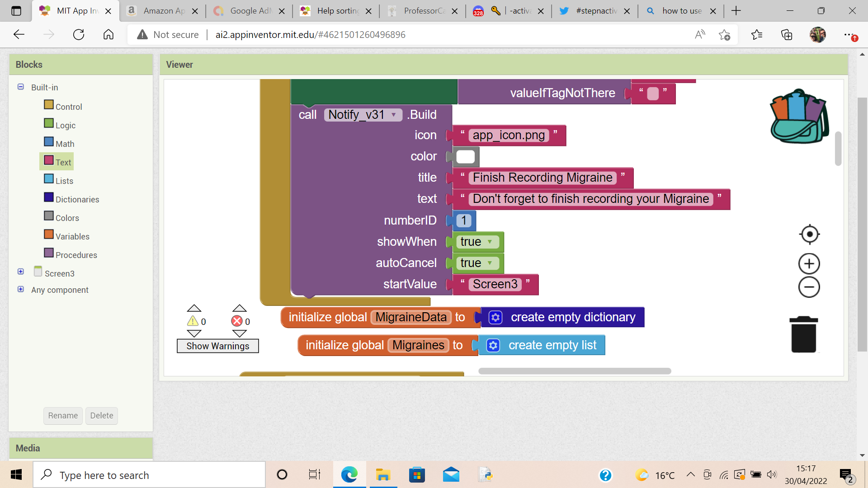Open File Explorer from the taskbar
The image size is (868, 488).
383,474
